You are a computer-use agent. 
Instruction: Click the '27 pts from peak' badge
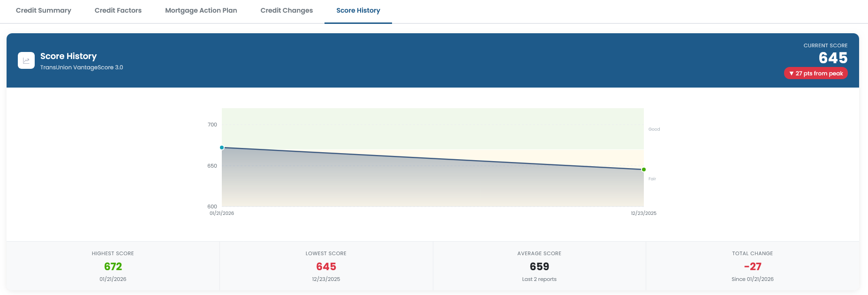(815, 73)
